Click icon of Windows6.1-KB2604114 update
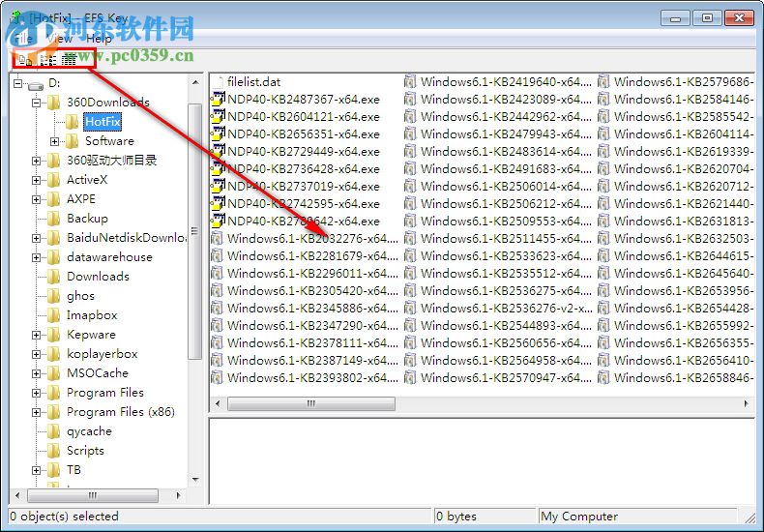The height and width of the screenshot is (532, 764). pyautogui.click(x=603, y=134)
